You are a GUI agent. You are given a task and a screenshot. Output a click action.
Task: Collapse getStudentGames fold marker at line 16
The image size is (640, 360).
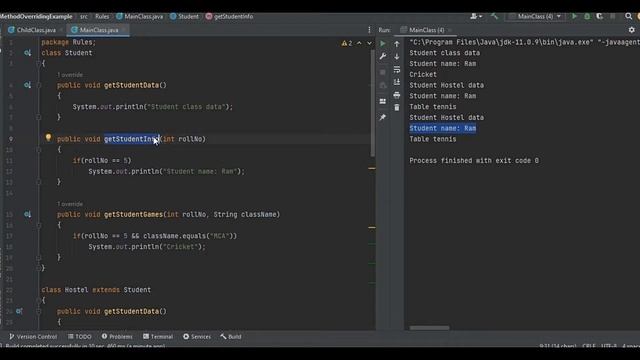39,225
